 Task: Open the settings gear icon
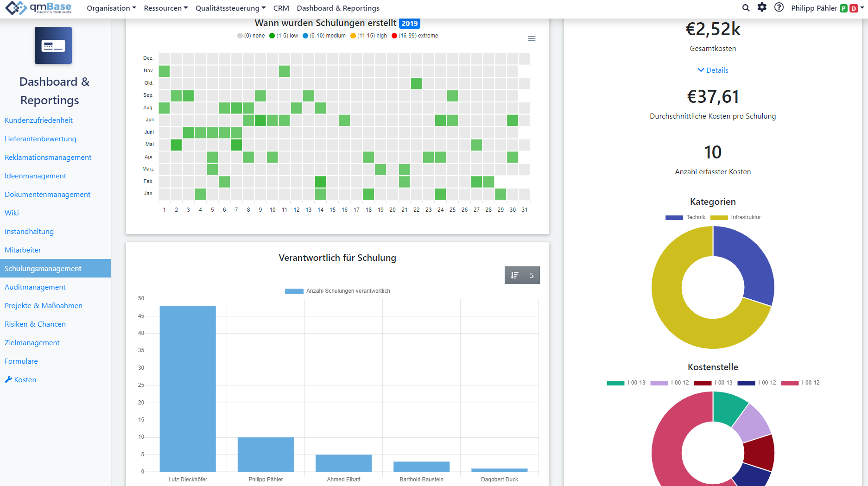(x=762, y=7)
